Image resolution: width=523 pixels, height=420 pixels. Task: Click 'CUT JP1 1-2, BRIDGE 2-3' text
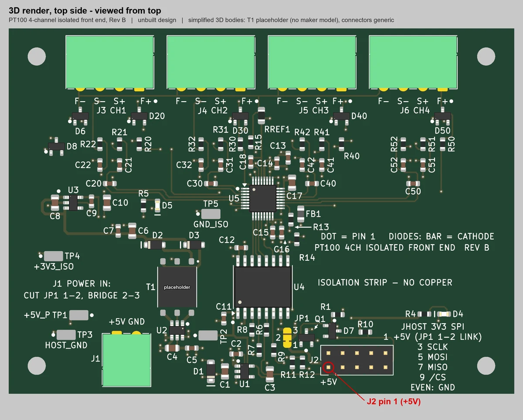coord(82,296)
